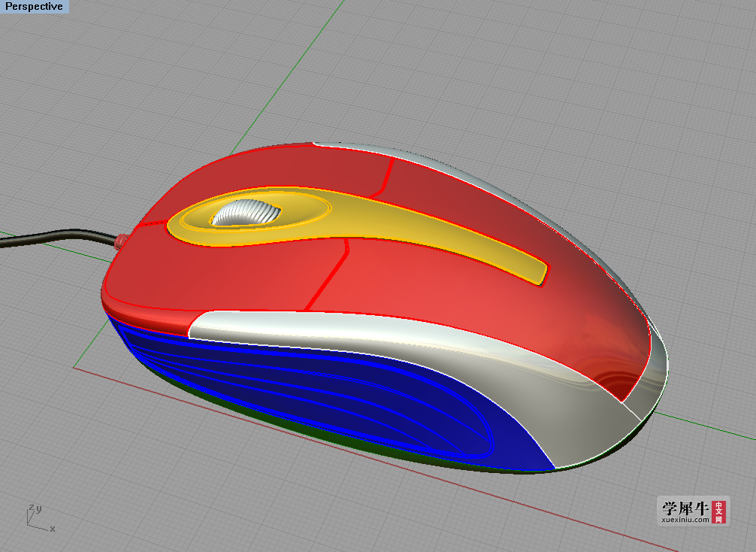Open the Perspective viewport title menu
Screen dimensions: 756x552
point(34,6)
